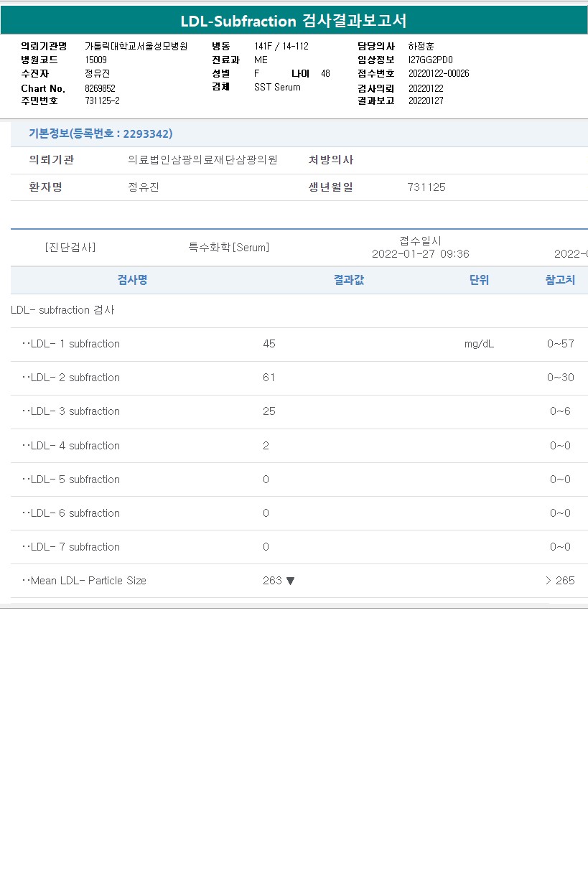Select the 담당의사 name 하정훈
The width and height of the screenshot is (588, 870).
421,46
